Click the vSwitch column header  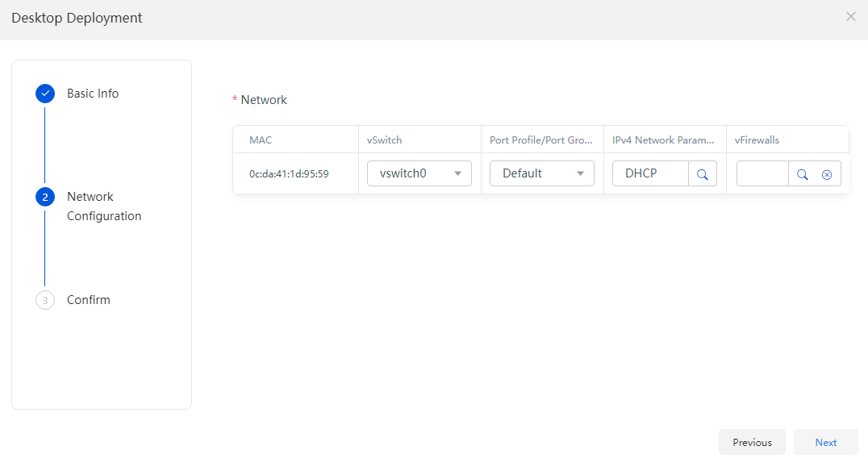coord(384,140)
